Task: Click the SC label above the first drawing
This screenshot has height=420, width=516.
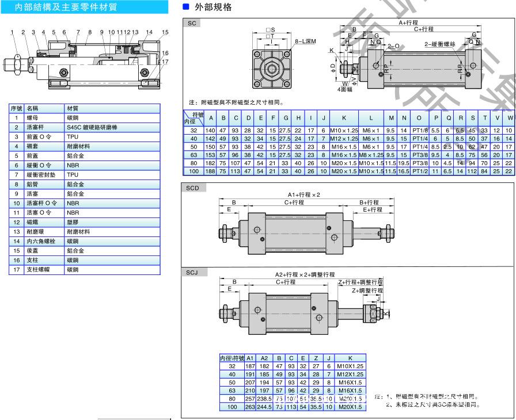Action: (x=192, y=24)
